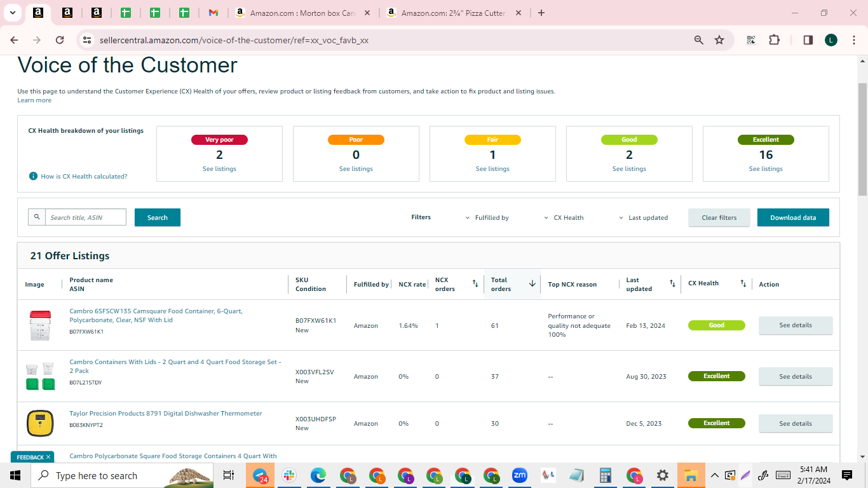This screenshot has height=488, width=868.
Task: Close the Morton box Amazon tab
Action: click(367, 13)
